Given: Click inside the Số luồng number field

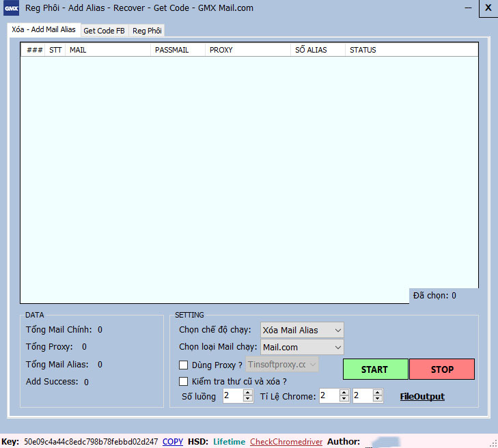Looking at the screenshot, I should click(233, 396).
